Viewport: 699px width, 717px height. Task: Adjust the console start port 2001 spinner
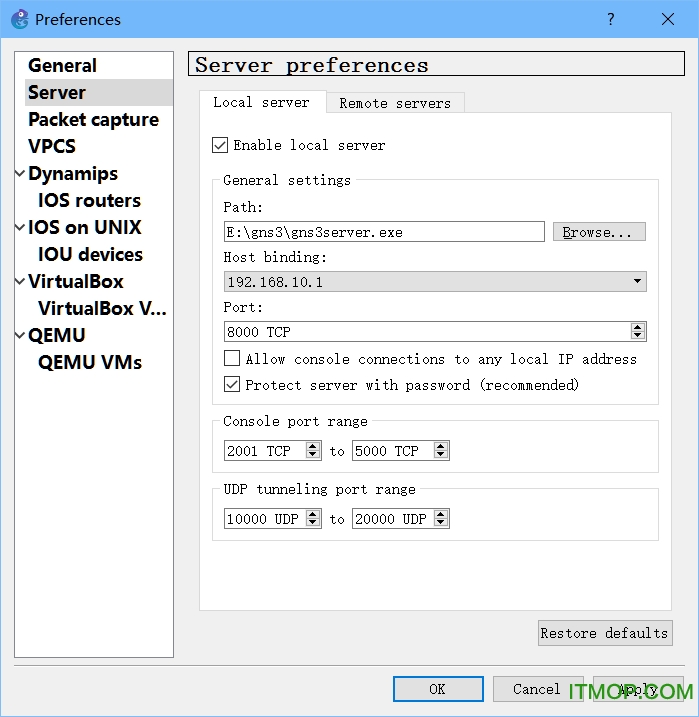click(313, 451)
